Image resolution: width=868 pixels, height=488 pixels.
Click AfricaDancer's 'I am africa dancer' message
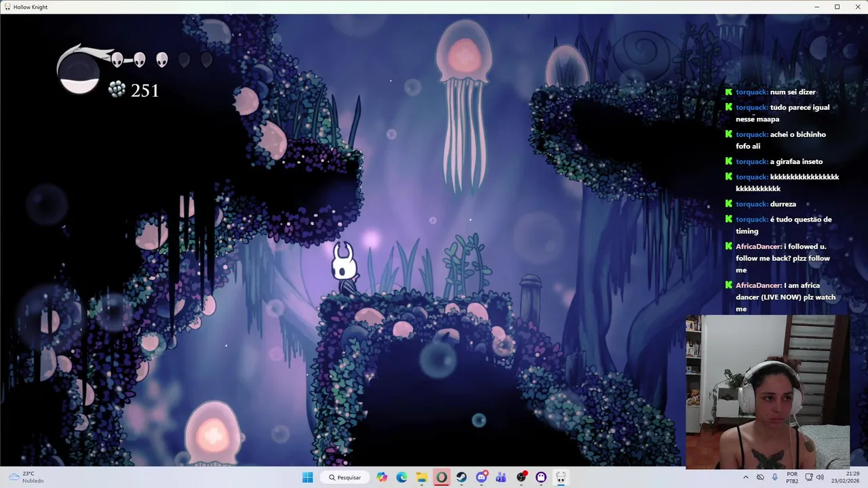click(785, 297)
